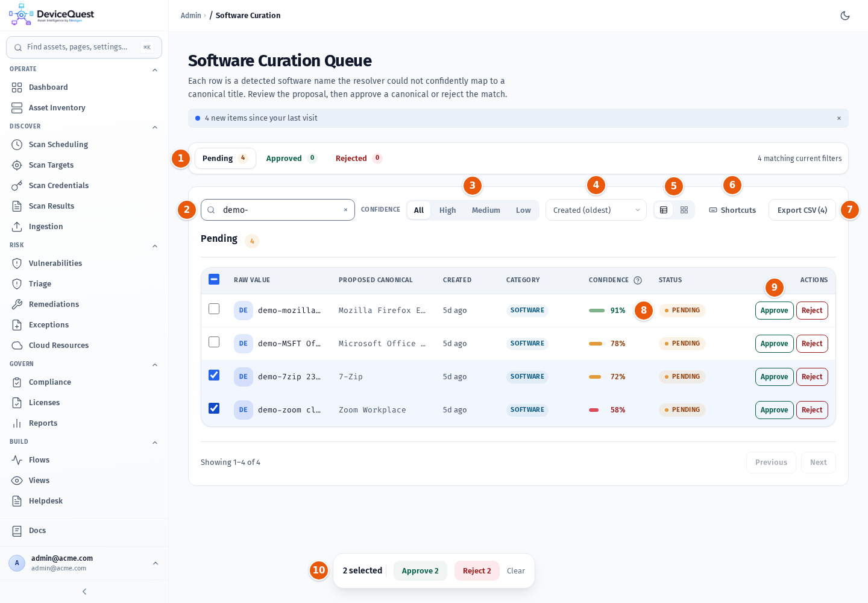Uncheck the demo-7zip row checkbox
Image resolution: width=868 pixels, height=603 pixels.
tap(214, 375)
